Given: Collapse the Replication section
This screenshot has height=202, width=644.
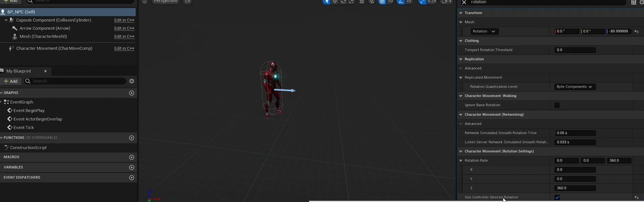Looking at the screenshot, I should pyautogui.click(x=461, y=59).
